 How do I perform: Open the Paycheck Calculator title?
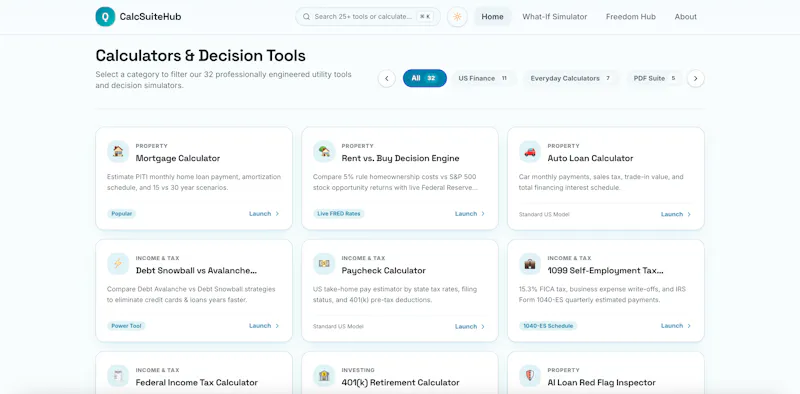[x=384, y=270]
